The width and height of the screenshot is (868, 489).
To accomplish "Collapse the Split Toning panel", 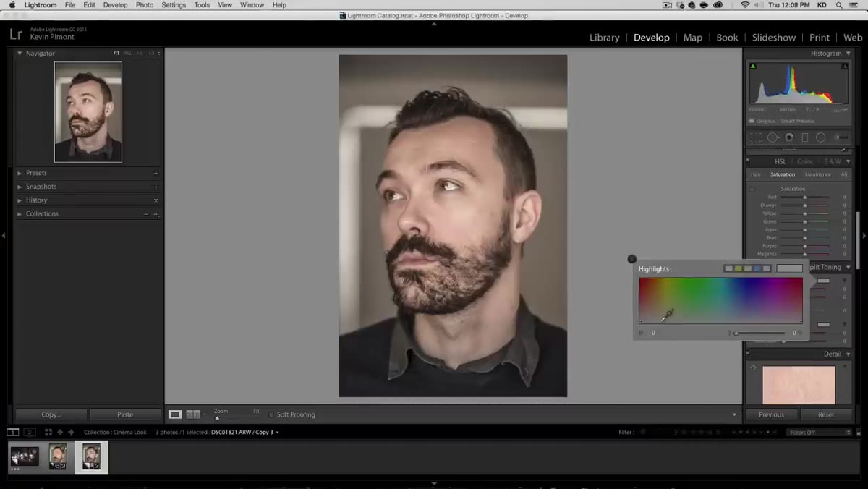I will click(x=848, y=268).
